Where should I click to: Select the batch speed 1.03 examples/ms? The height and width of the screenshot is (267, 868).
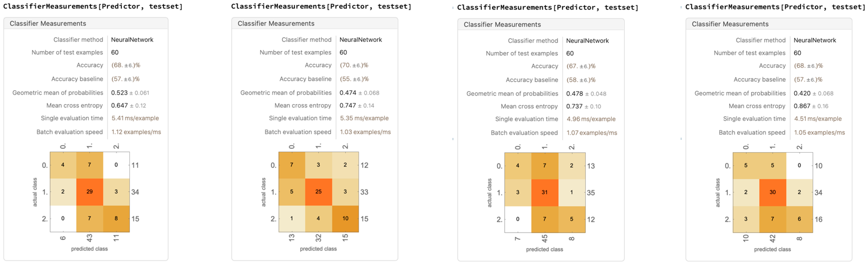pyautogui.click(x=365, y=132)
